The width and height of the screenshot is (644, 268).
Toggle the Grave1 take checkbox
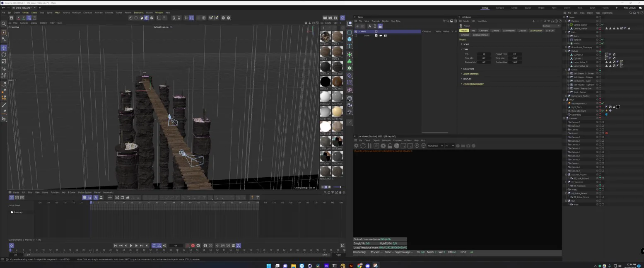[376, 36]
